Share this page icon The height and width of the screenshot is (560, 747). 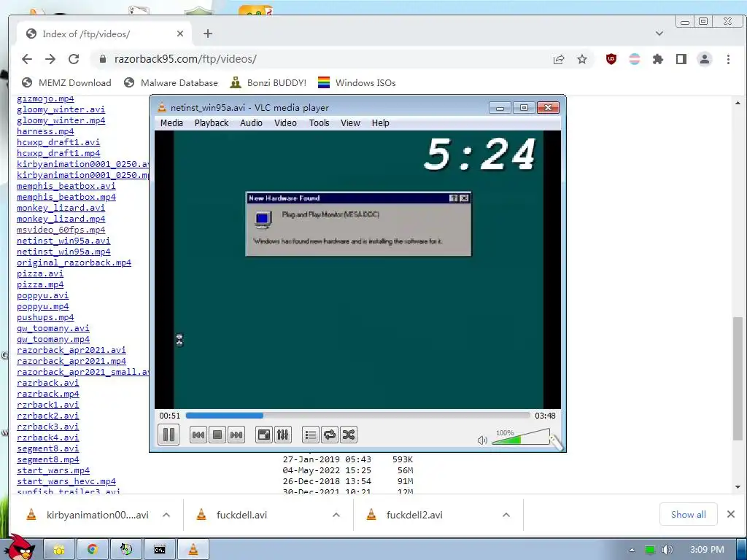pyautogui.click(x=559, y=59)
